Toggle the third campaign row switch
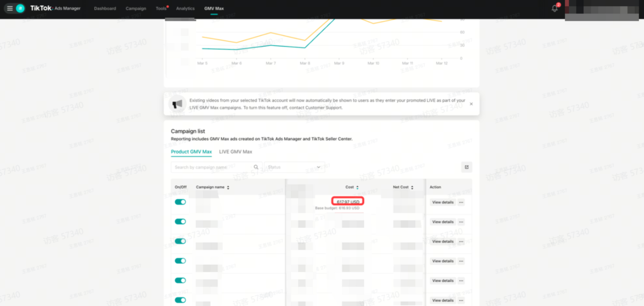The image size is (644, 306). pos(180,241)
